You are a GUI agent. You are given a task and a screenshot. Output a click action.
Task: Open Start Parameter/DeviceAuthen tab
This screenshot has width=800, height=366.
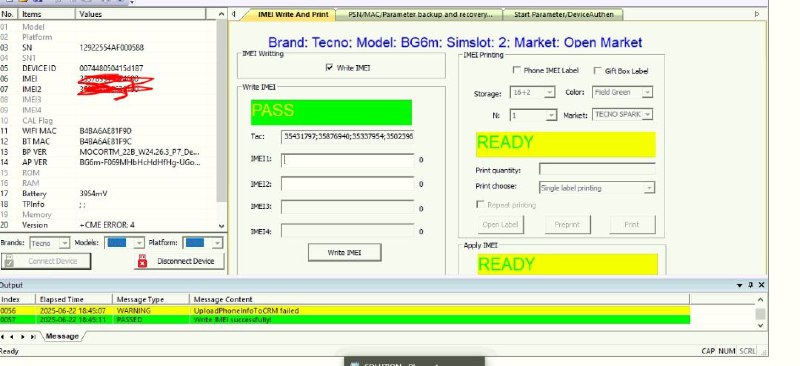(564, 14)
